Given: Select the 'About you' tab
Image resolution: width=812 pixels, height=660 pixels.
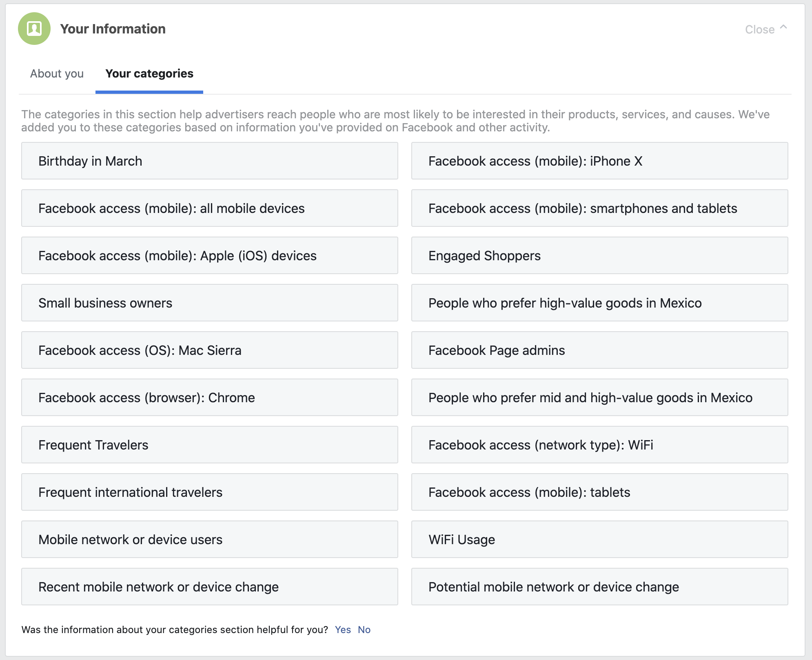Looking at the screenshot, I should coord(57,73).
